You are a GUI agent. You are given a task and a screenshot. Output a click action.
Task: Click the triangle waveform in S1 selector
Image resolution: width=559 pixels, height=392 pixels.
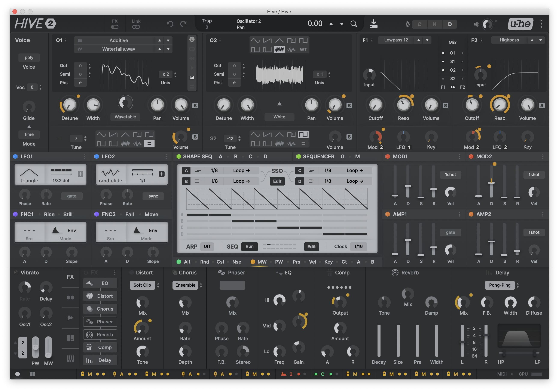125,134
